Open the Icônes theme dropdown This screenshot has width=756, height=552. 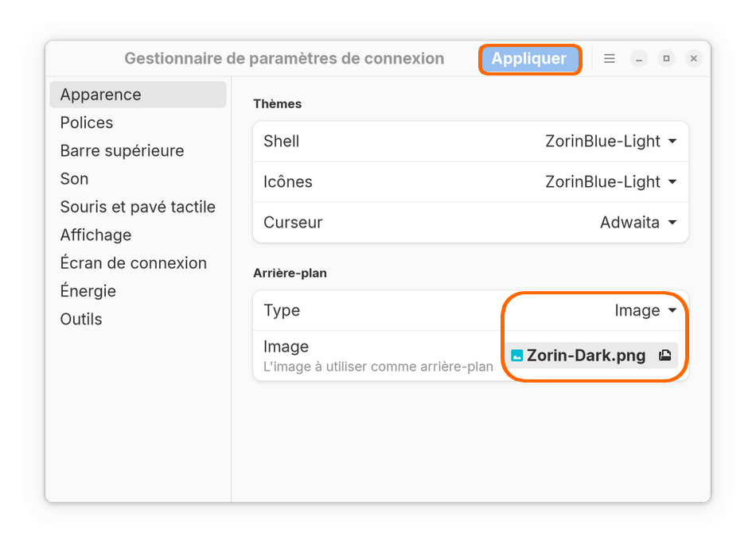click(610, 182)
